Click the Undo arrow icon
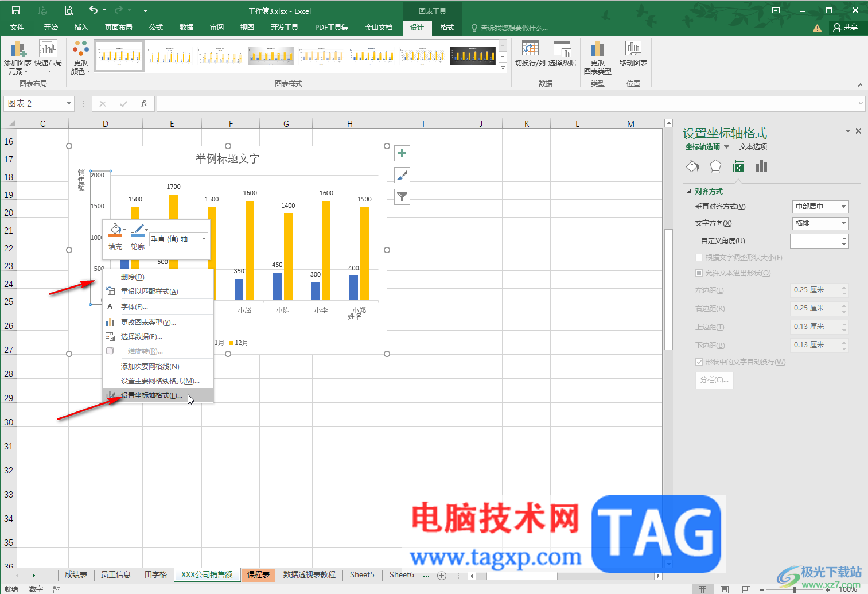Image resolution: width=868 pixels, height=594 pixels. 94,10
